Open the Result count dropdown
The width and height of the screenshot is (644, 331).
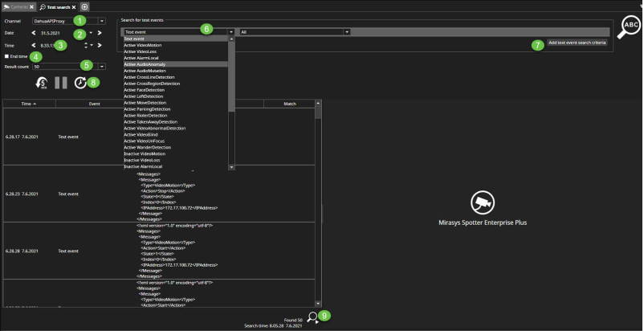pyautogui.click(x=101, y=67)
